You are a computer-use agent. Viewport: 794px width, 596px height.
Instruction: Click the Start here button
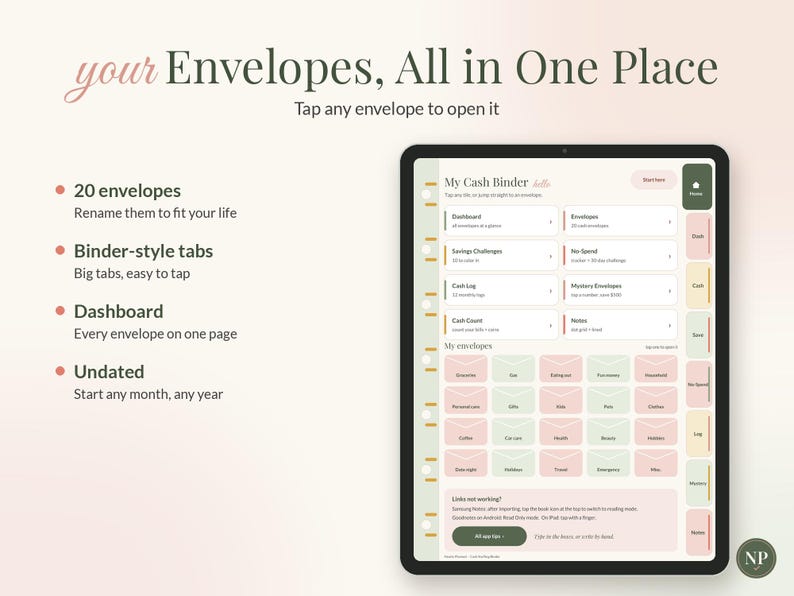[x=654, y=180]
